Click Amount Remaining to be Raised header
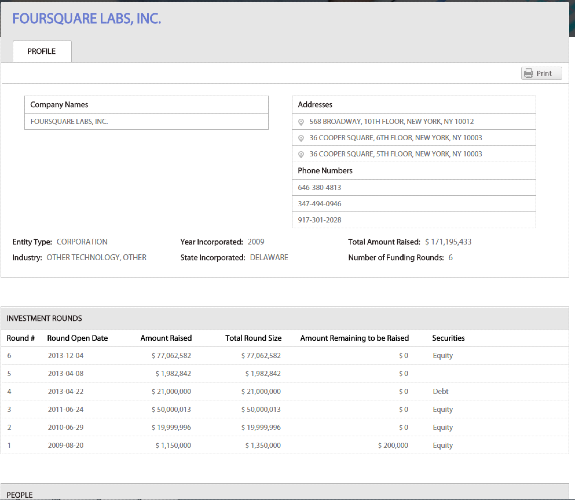Image resolution: width=575 pixels, height=500 pixels. click(354, 338)
